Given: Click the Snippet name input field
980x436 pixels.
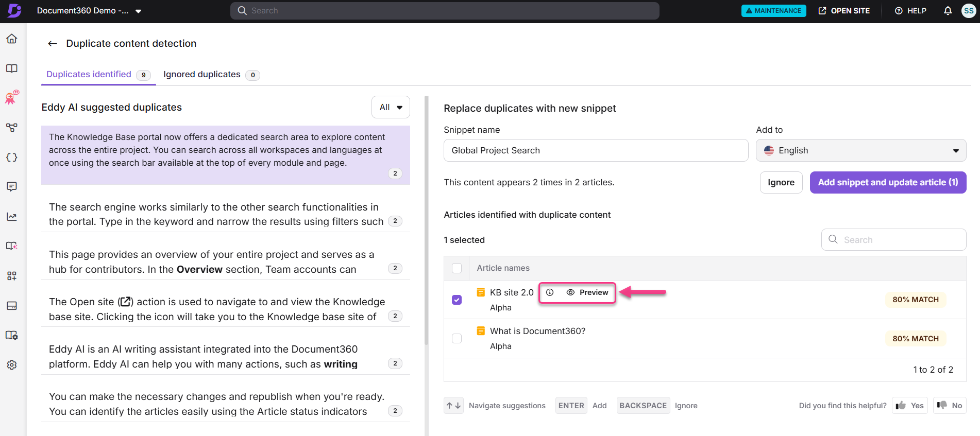Looking at the screenshot, I should click(x=596, y=150).
